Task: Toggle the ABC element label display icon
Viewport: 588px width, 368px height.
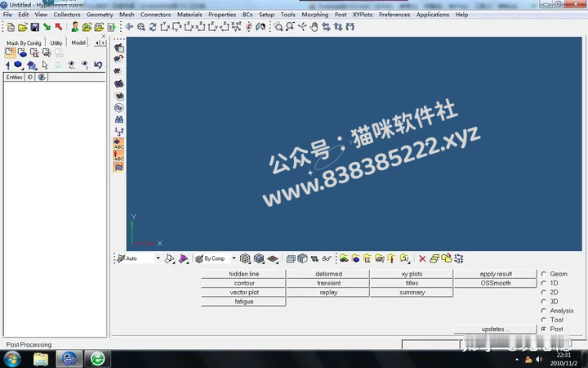Action: click(119, 143)
